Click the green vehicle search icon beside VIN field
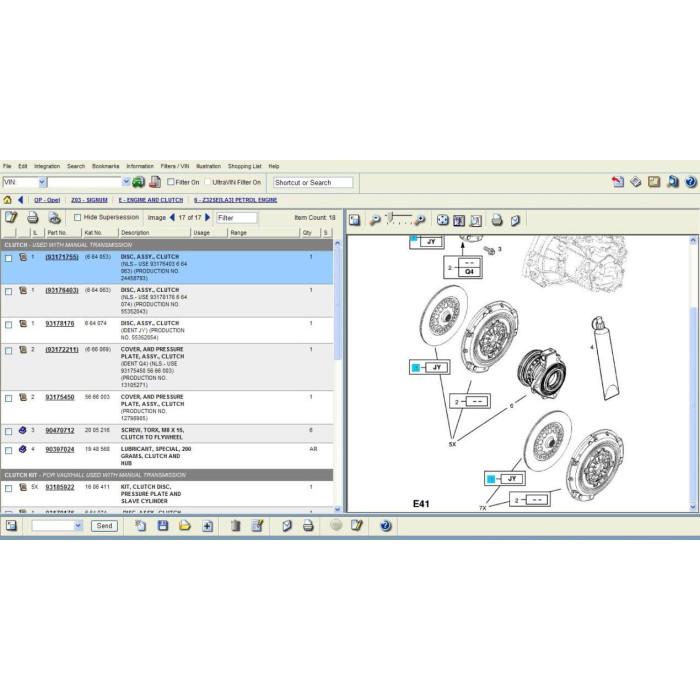 point(139,182)
